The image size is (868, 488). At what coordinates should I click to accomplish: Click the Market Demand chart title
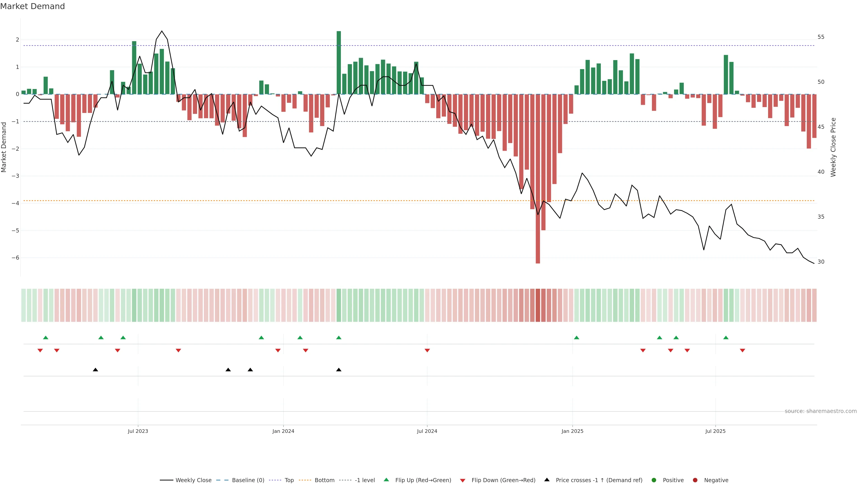pyautogui.click(x=32, y=6)
